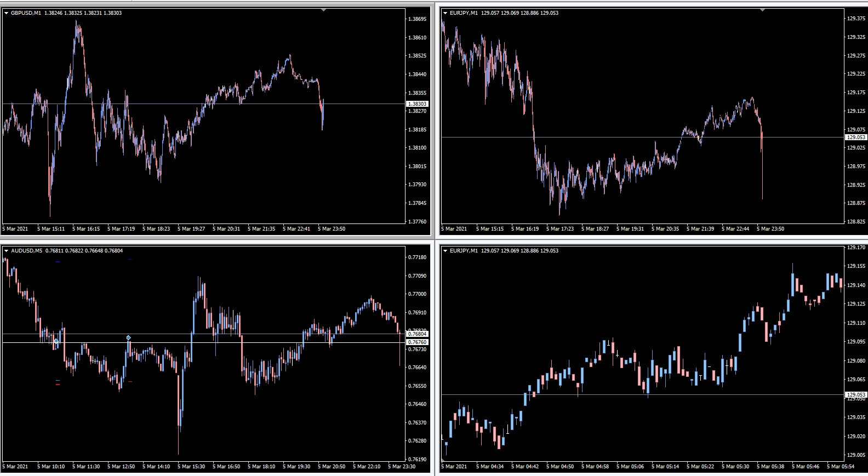868x476 pixels.
Task: Click the 129.053 price label in upper EURJPY chart
Action: (x=856, y=137)
